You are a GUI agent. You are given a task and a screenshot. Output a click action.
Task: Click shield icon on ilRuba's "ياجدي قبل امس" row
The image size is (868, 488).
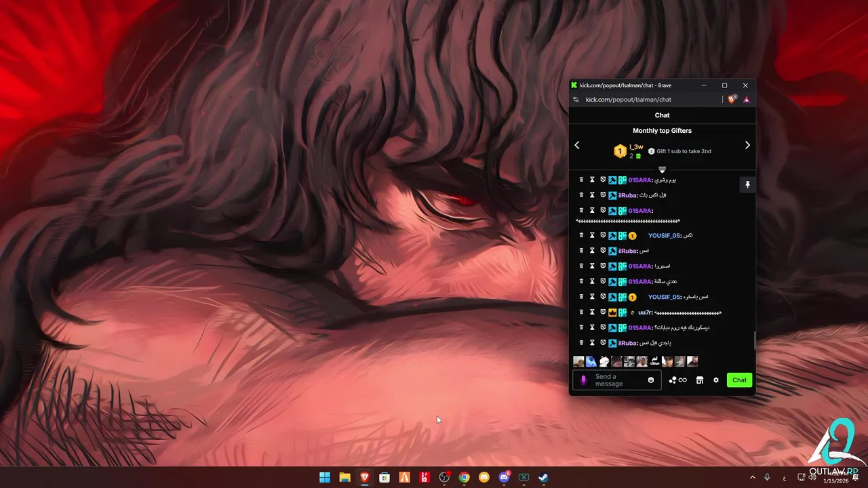603,343
